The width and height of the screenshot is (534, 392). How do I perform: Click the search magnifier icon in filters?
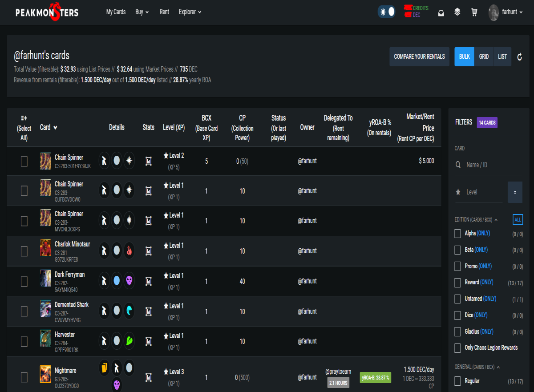[458, 165]
